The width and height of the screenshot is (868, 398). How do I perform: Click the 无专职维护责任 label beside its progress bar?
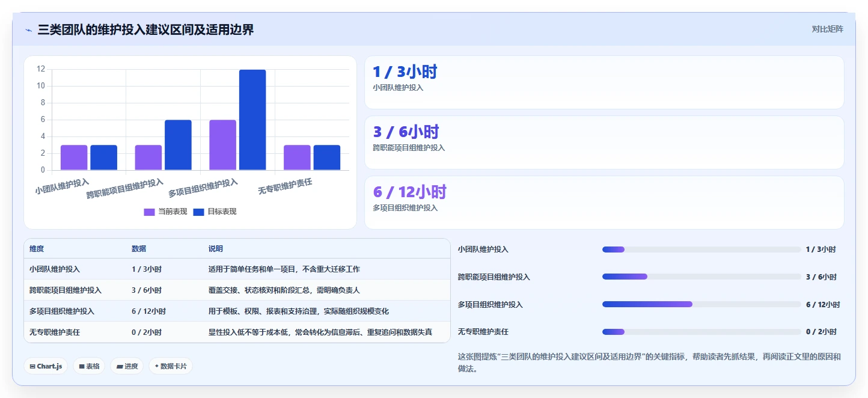[x=483, y=332]
